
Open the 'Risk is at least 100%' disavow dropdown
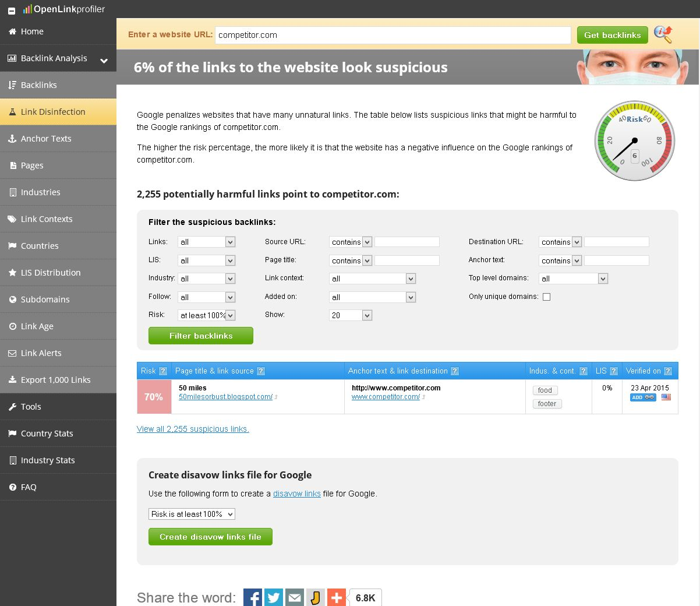(x=192, y=514)
